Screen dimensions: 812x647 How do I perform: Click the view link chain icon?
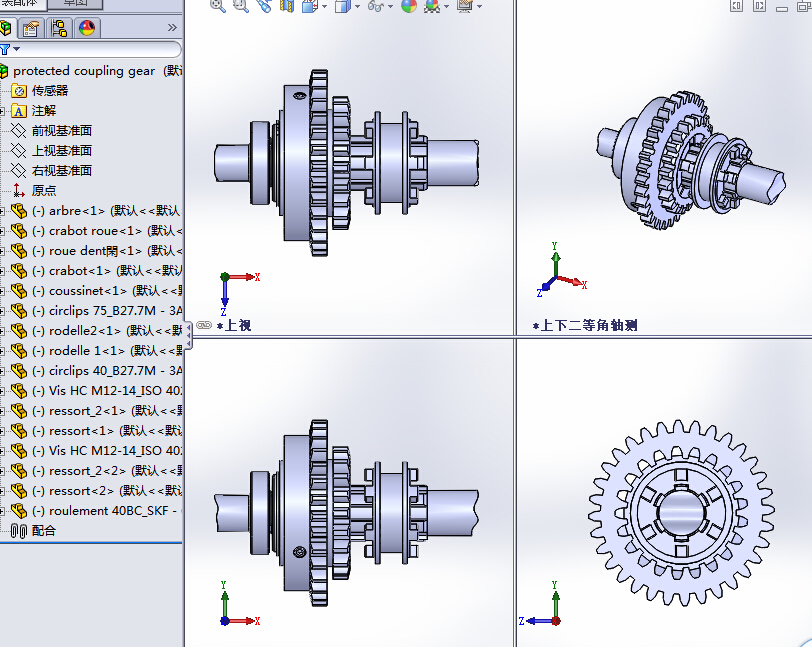(205, 325)
